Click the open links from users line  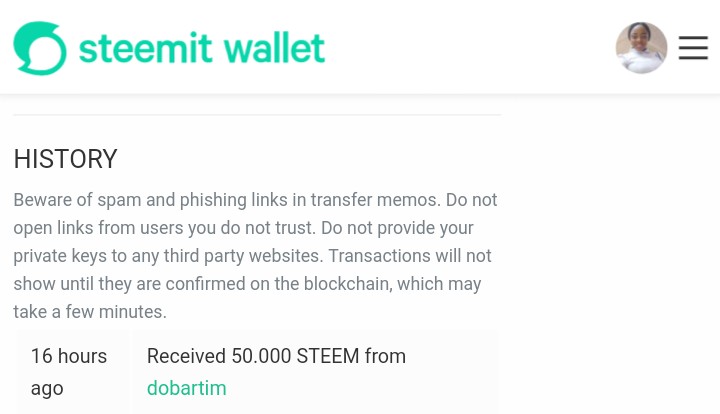[x=243, y=228]
